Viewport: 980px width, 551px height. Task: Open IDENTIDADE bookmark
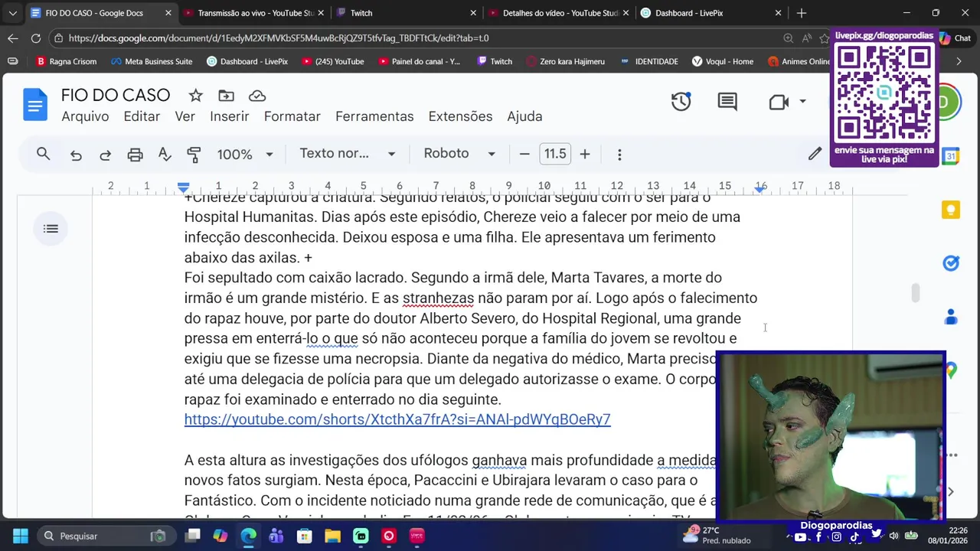648,61
